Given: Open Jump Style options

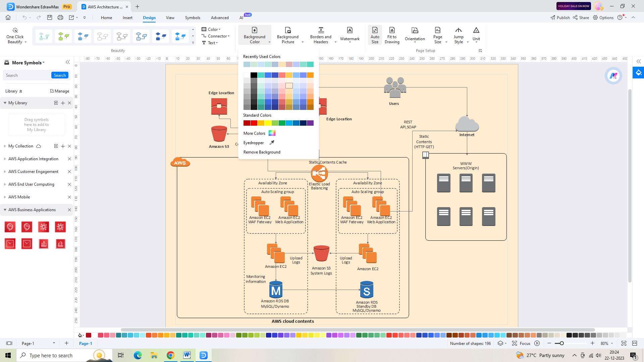Looking at the screenshot, I should tap(459, 36).
